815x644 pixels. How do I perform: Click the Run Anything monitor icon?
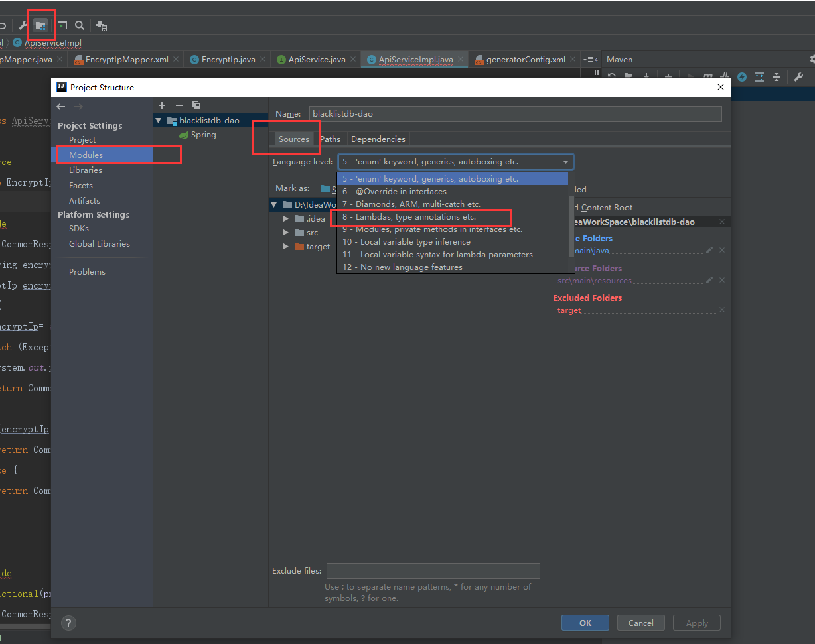point(62,25)
